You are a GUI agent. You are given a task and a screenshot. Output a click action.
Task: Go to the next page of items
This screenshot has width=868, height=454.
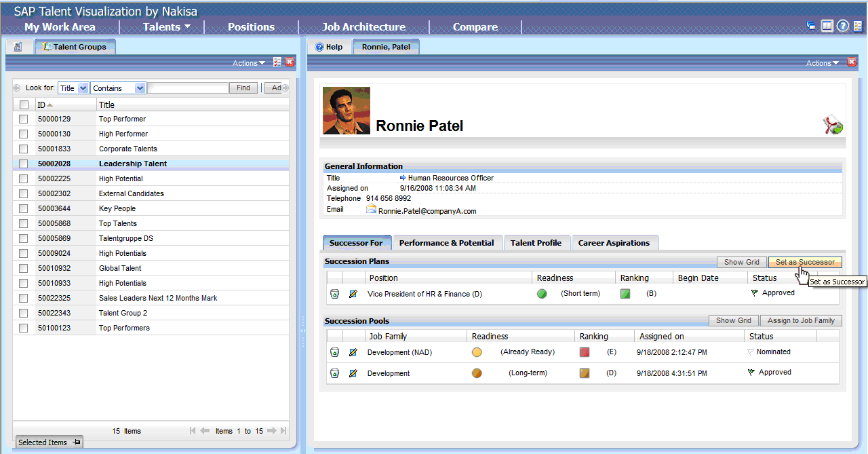271,431
